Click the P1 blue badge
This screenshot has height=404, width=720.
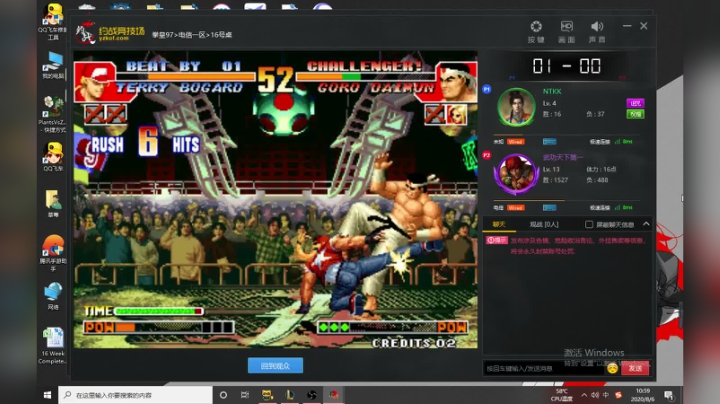click(x=487, y=89)
